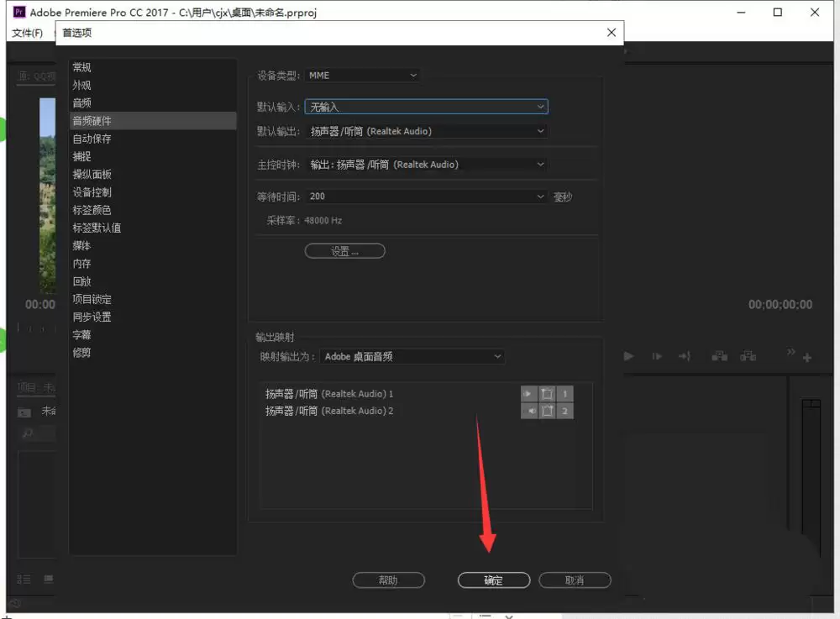Click the step forward one frame icon
Viewport: 840px width, 619px height.
click(x=657, y=356)
